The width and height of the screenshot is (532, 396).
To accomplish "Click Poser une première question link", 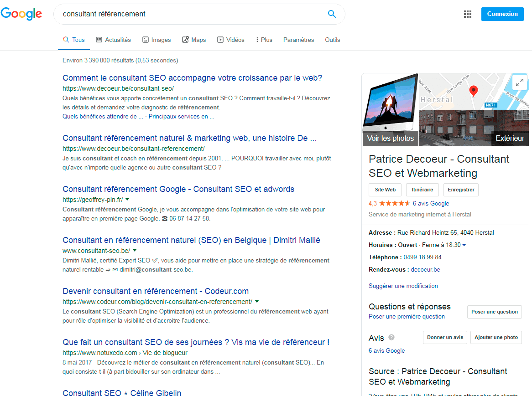I will tap(407, 316).
